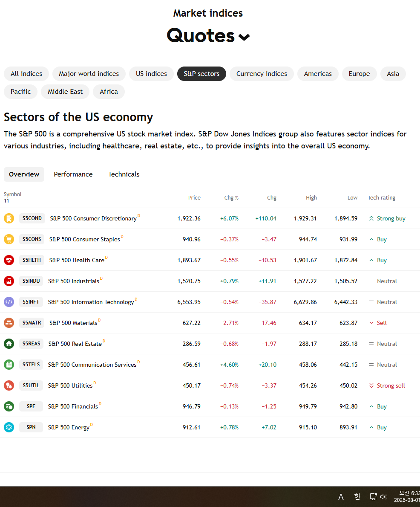Screen dimensions: 420x507
Task: Select Major world indices filter
Action: [89, 74]
